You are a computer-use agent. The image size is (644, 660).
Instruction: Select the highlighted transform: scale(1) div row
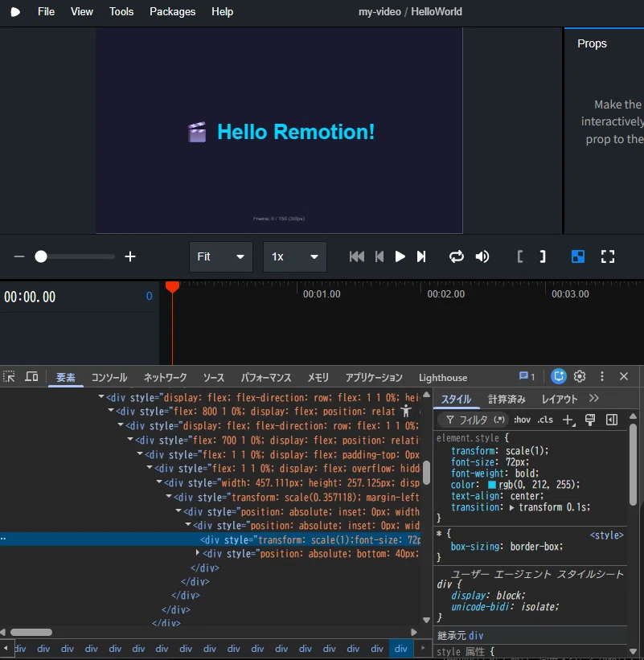pyautogui.click(x=211, y=539)
